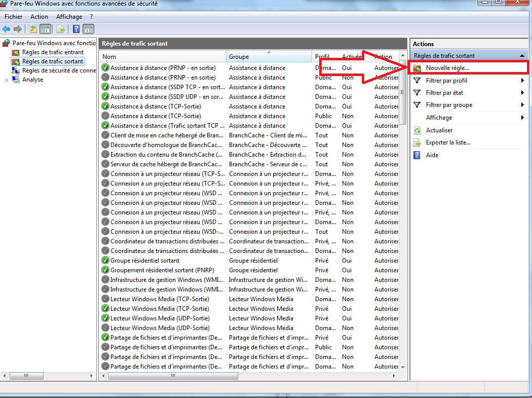Click scroll-down arrow of rules list
The height and width of the screenshot is (398, 532).
click(x=403, y=367)
